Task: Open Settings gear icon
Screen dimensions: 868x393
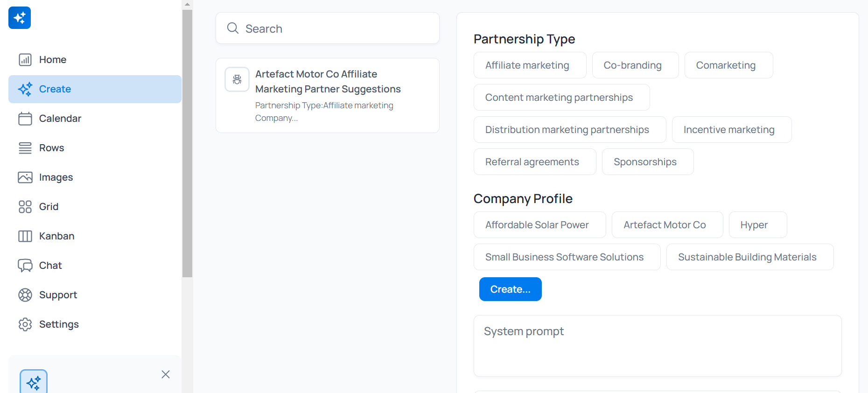Action: tap(25, 324)
